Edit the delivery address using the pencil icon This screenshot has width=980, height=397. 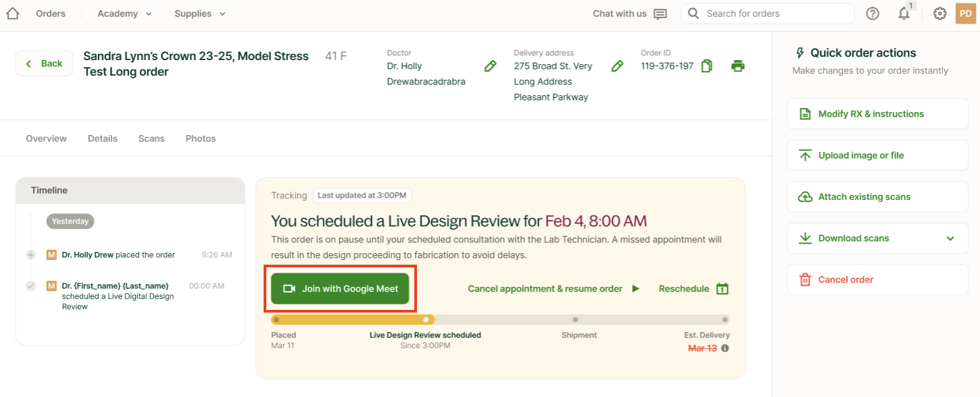(617, 66)
